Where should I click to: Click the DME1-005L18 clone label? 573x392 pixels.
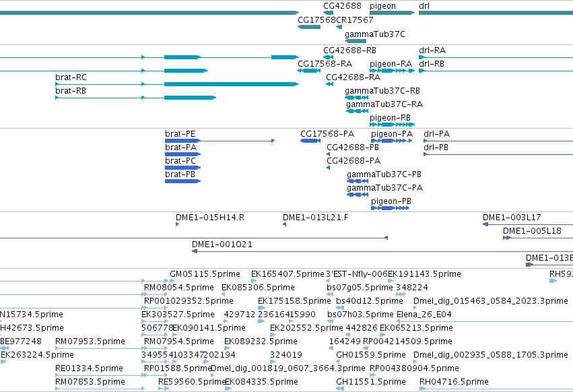tap(532, 231)
